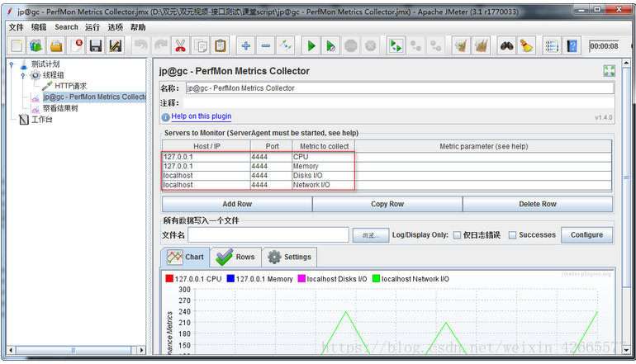636x364 pixels.
Task: Select the HTTP请求 tree item
Action: coord(70,86)
